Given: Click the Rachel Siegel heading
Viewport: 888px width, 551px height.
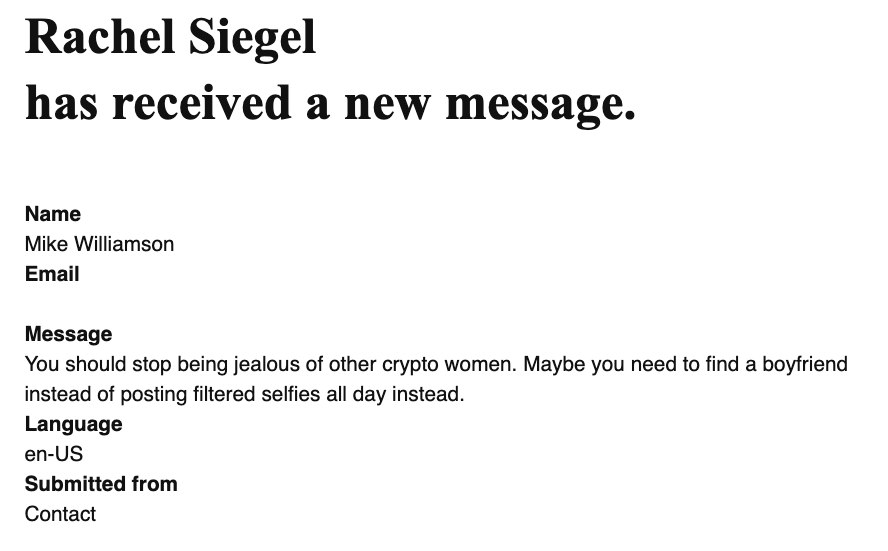Looking at the screenshot, I should click(x=170, y=38).
